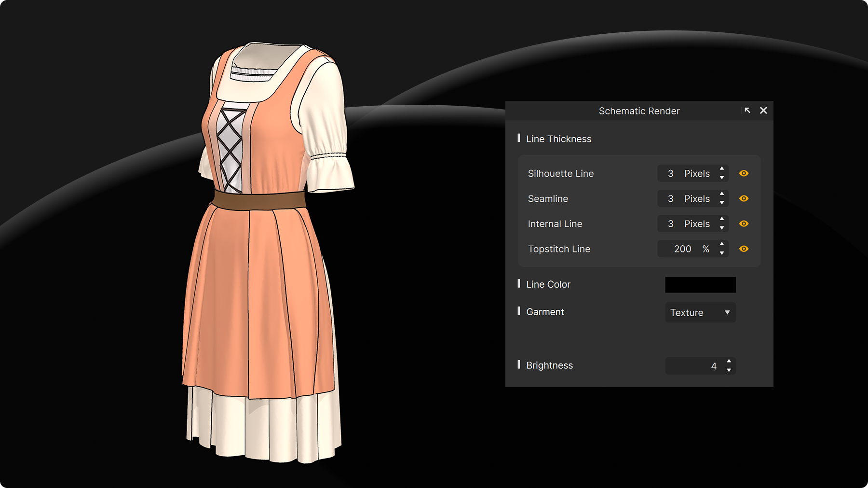Open the black Line Color swatch
This screenshot has width=868, height=488.
tap(700, 285)
